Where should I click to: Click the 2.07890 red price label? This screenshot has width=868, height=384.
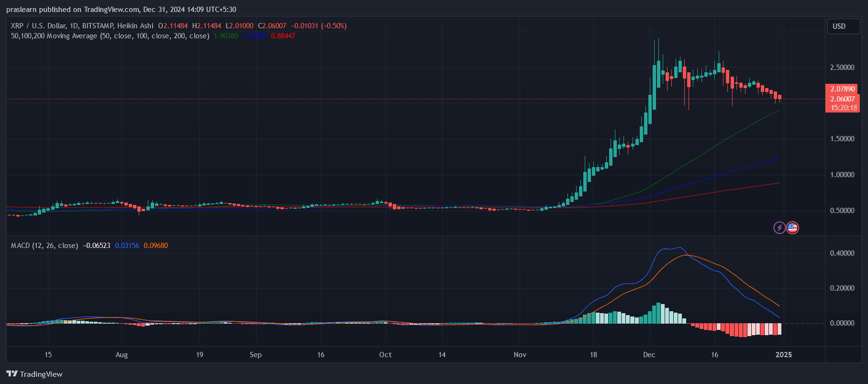pyautogui.click(x=843, y=89)
